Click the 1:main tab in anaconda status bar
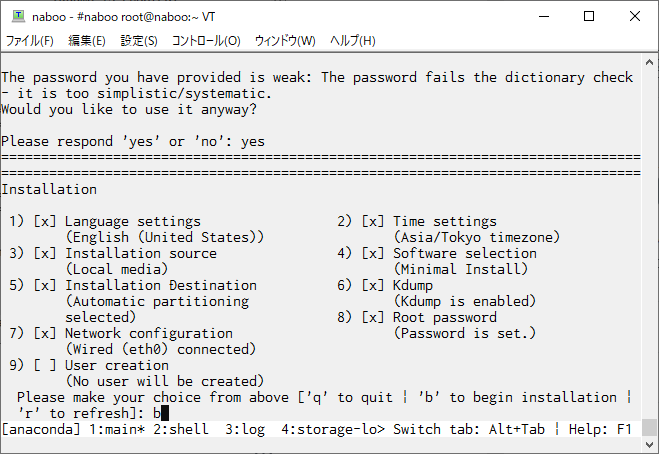The image size is (659, 454). 117,429
